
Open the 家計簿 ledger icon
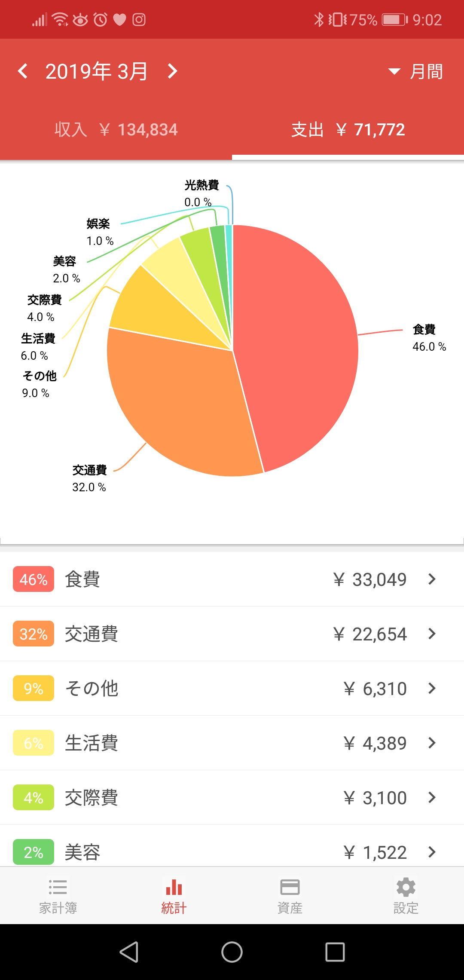coord(58,887)
